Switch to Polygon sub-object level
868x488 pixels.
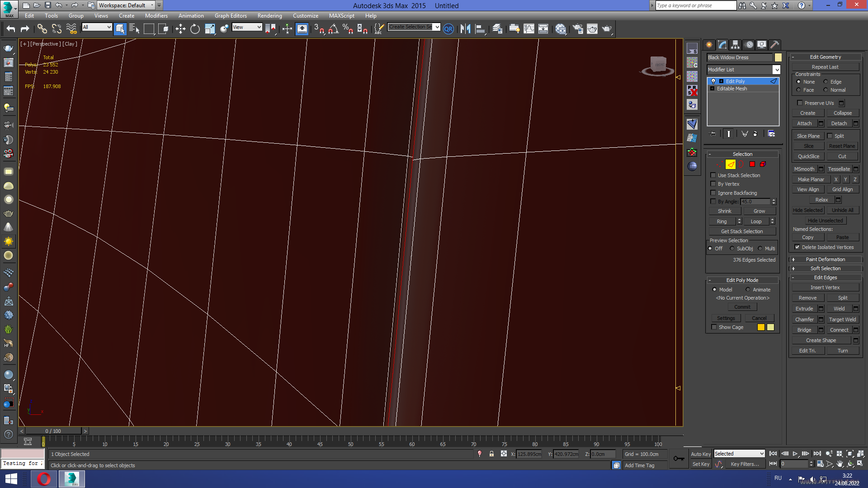click(x=752, y=164)
